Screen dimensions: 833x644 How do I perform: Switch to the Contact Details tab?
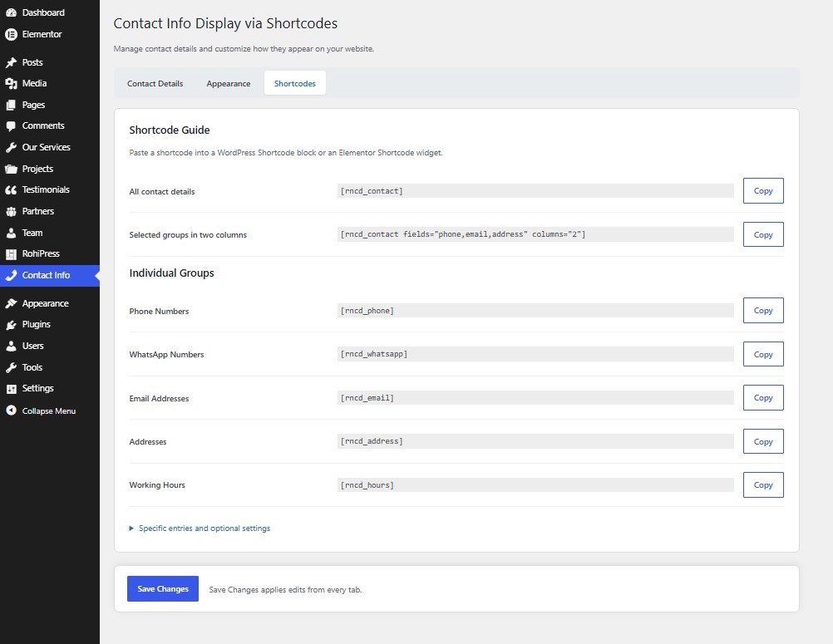pyautogui.click(x=155, y=83)
